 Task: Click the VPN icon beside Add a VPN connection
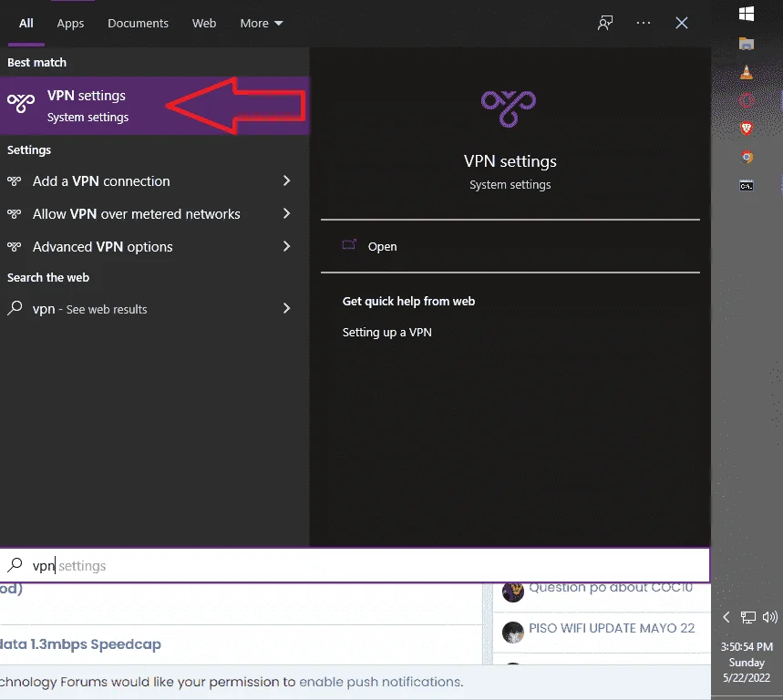click(x=15, y=180)
